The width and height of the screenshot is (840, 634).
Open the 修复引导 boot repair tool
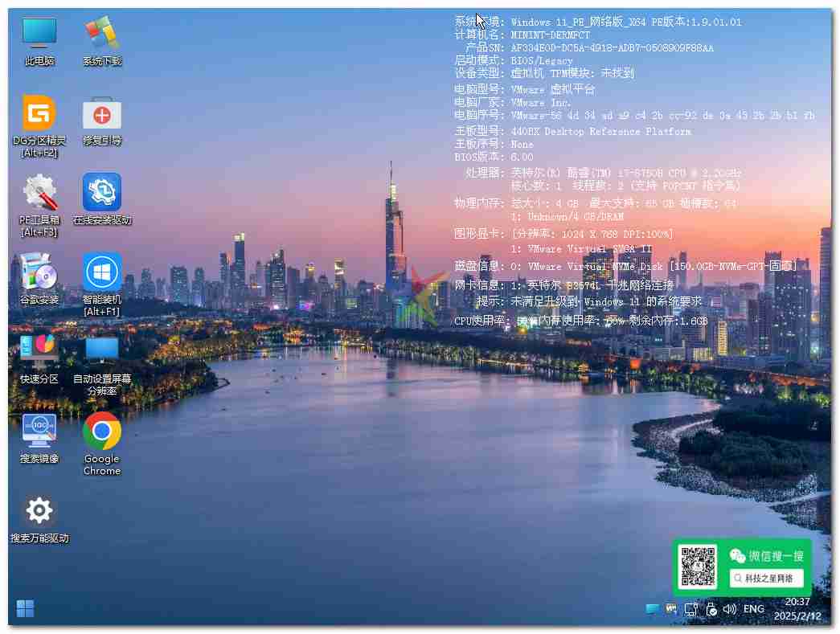tap(101, 112)
